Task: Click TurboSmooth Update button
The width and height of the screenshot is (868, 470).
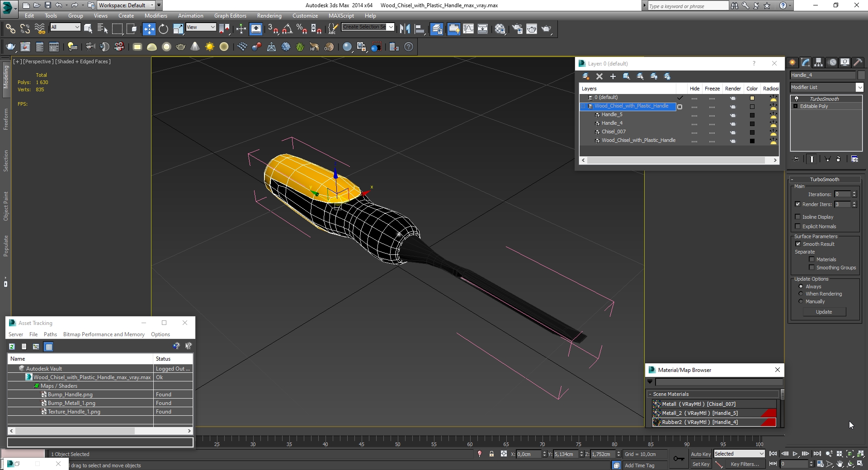Action: 824,312
